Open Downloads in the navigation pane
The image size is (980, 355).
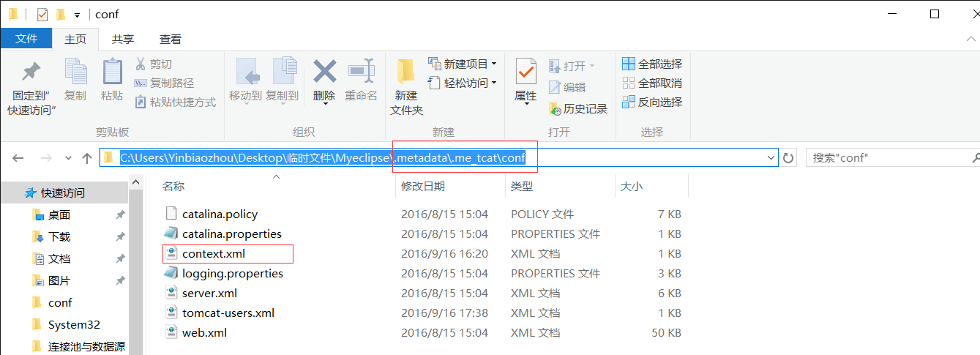tap(59, 236)
